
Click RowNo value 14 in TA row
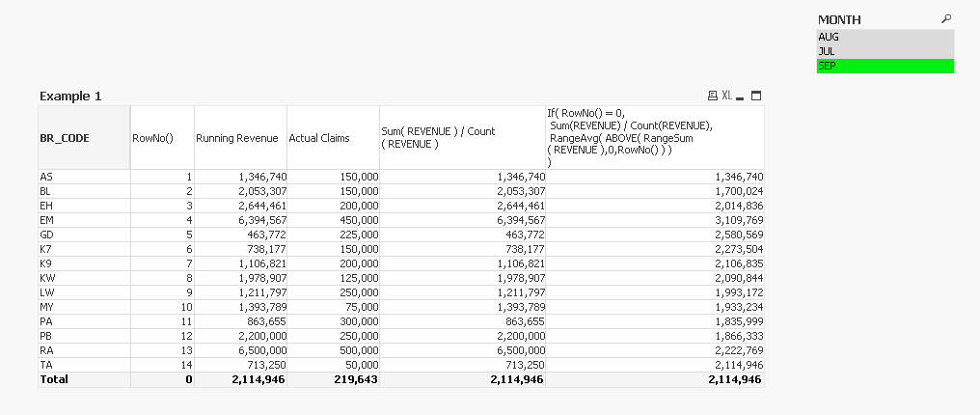tap(187, 365)
